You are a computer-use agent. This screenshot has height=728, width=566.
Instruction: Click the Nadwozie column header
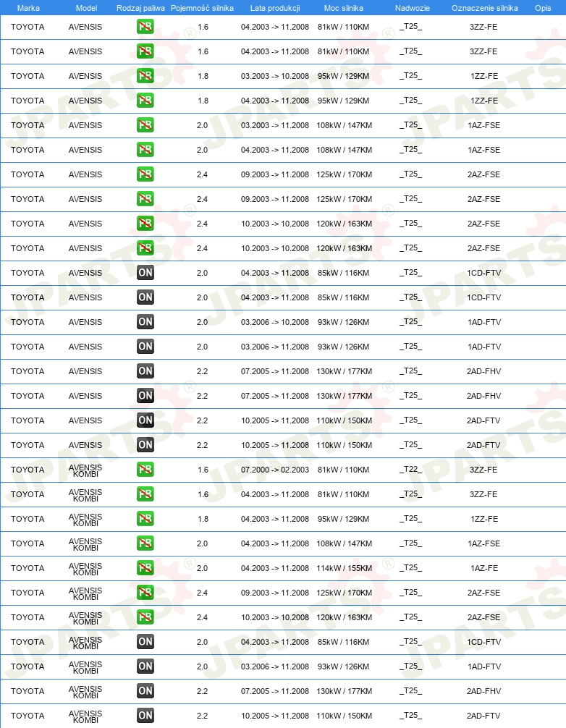coord(413,8)
